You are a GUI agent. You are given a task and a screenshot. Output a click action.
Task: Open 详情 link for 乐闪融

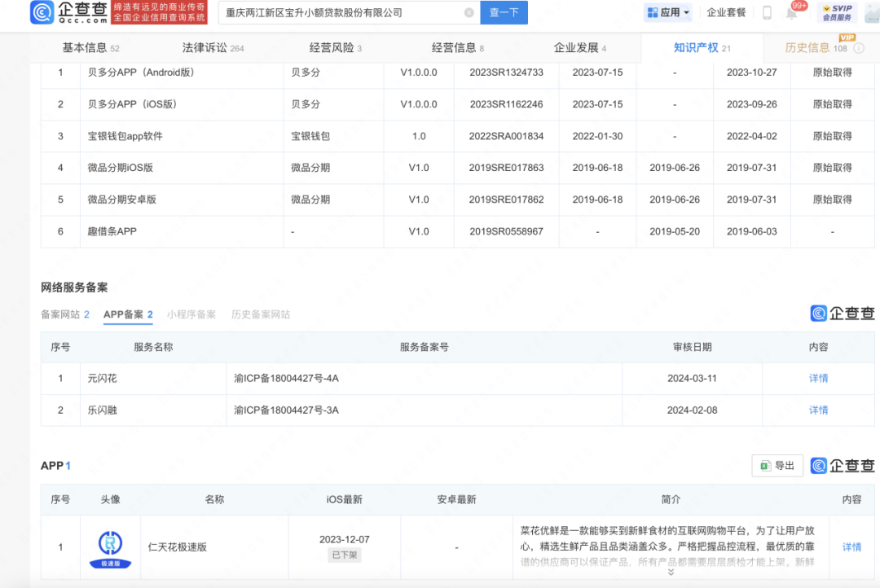[x=818, y=410]
